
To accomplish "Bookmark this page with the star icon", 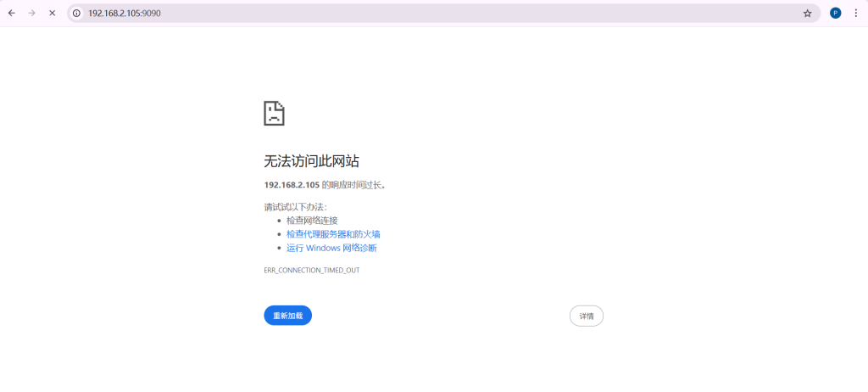I will (x=807, y=14).
